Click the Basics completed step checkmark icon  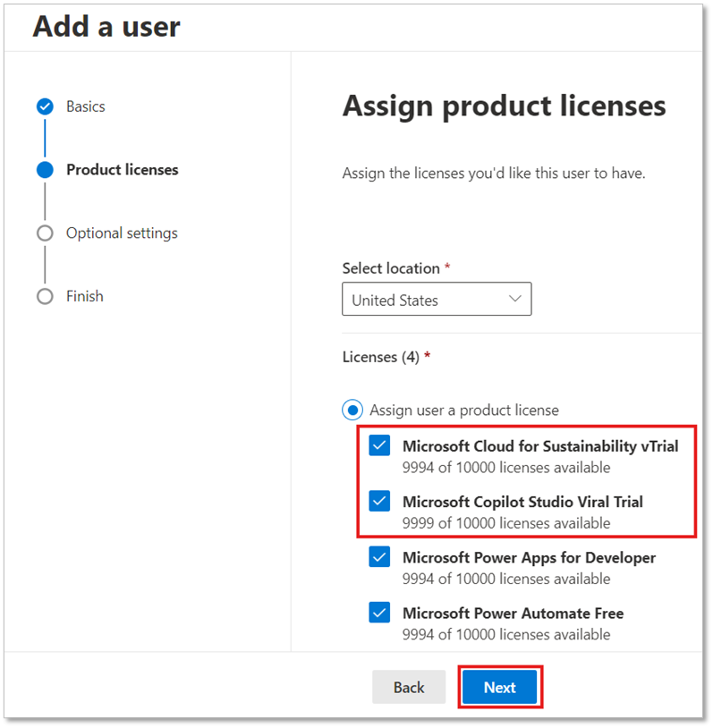point(45,106)
